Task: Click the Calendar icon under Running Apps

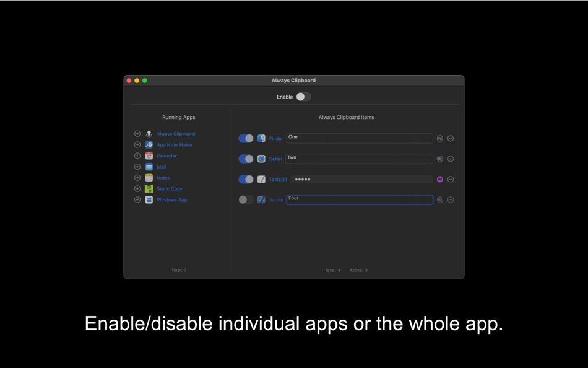Action: [x=149, y=156]
